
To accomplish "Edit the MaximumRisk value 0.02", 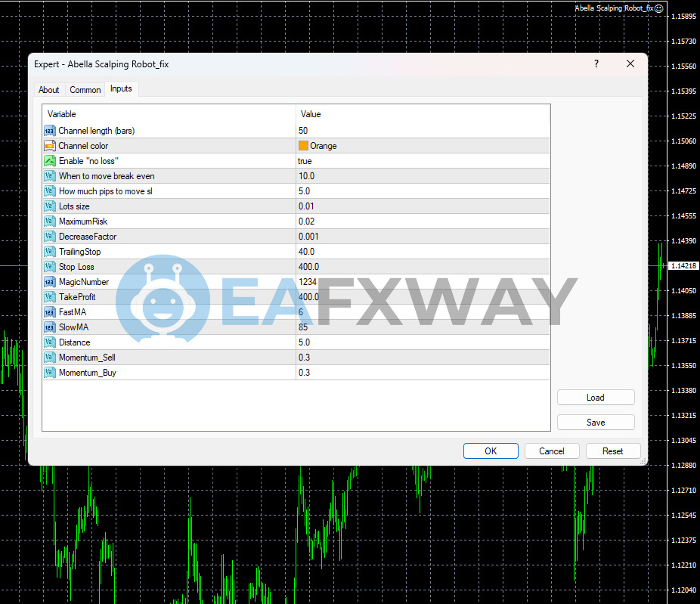I will tap(423, 221).
